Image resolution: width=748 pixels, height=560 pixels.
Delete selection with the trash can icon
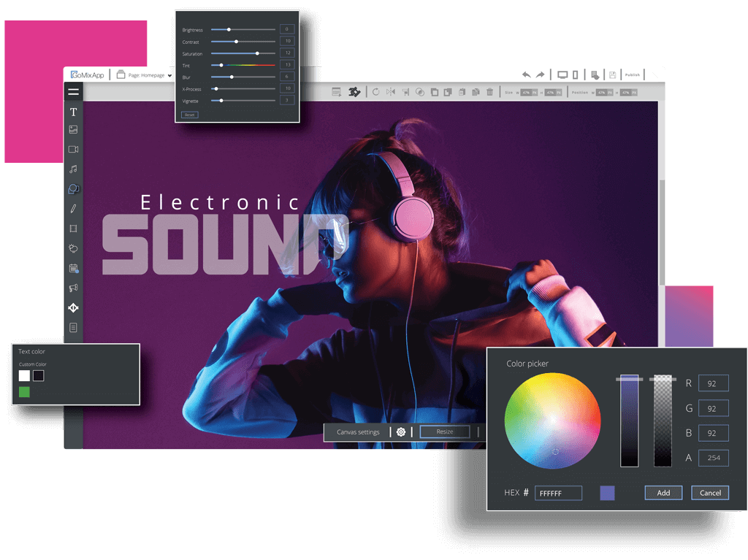click(x=490, y=92)
